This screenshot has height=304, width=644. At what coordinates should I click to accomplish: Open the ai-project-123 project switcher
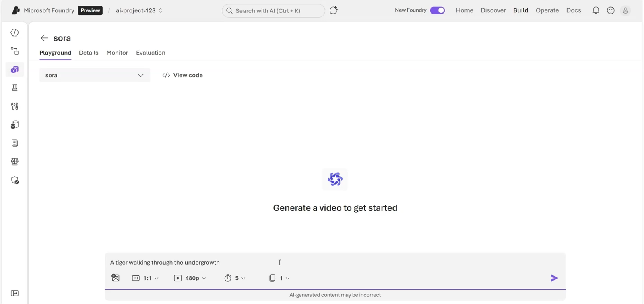point(139,10)
